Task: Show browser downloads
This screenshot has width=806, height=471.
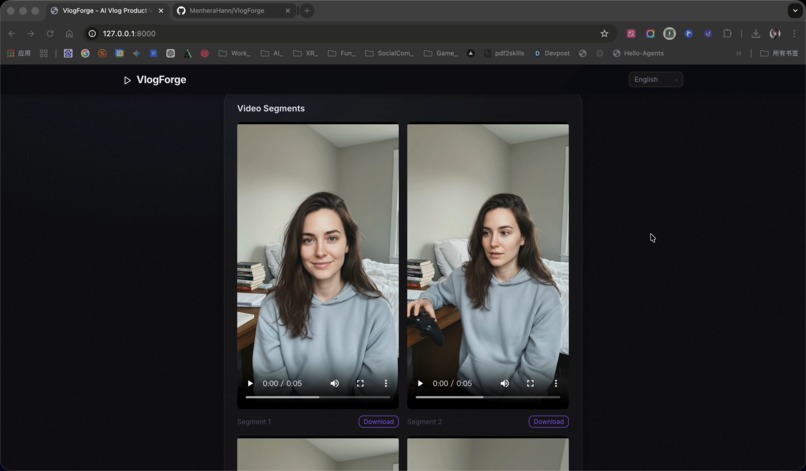Action: 756,33
